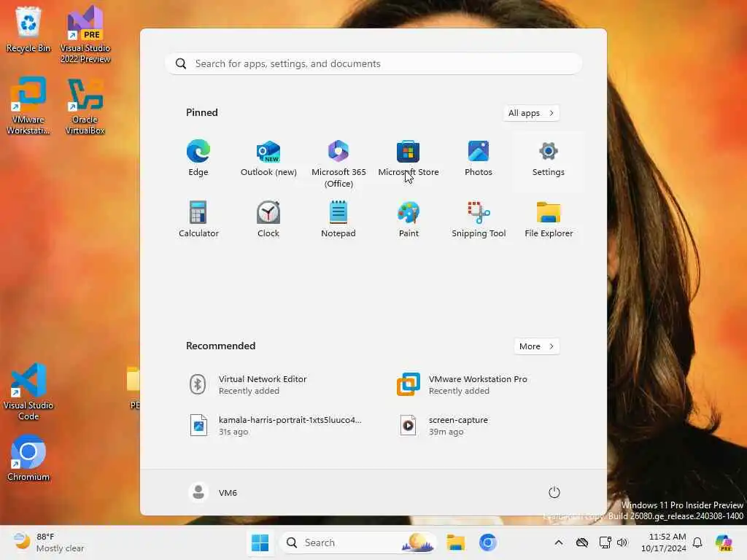Image resolution: width=747 pixels, height=560 pixels.
Task: Click the cloud sync tray icon
Action: [x=582, y=542]
